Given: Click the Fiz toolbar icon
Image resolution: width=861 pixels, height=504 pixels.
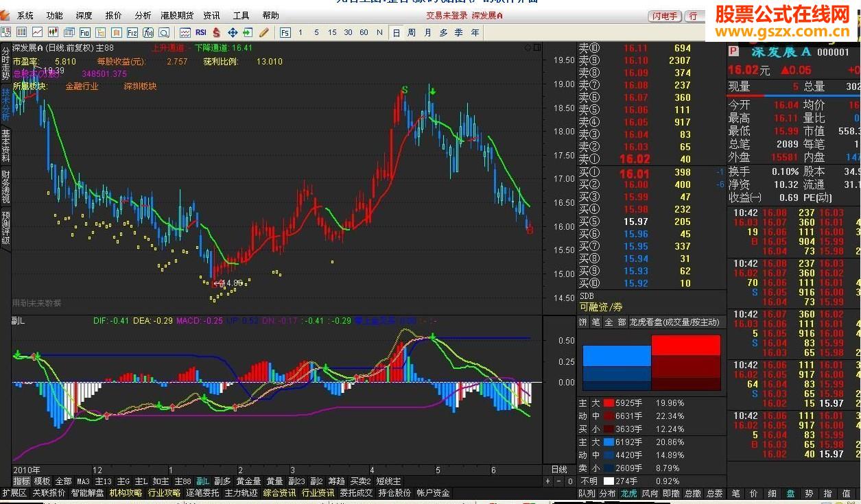Looking at the screenshot, I should pyautogui.click(x=132, y=32).
